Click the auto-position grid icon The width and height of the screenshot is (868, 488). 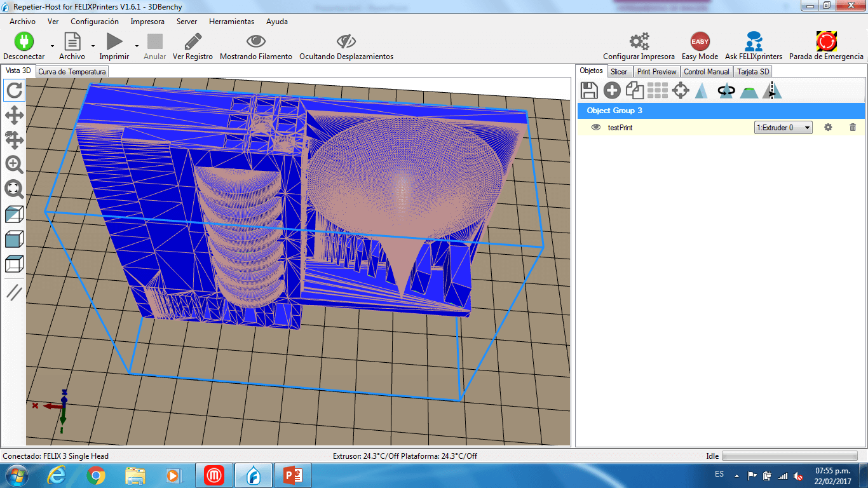658,91
